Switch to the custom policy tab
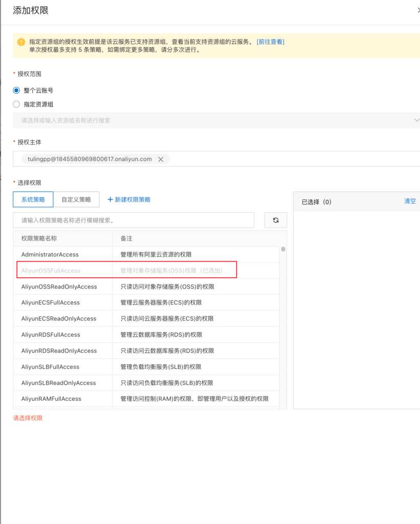The image size is (420, 524). coord(76,200)
